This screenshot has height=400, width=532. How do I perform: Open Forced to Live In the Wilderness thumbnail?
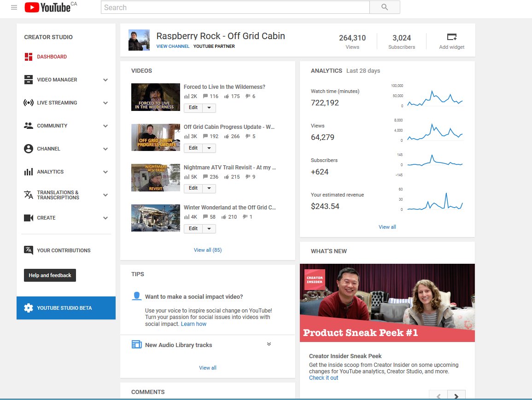click(156, 97)
